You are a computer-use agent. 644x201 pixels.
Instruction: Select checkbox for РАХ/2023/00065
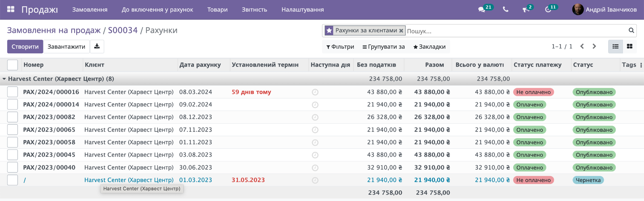click(x=13, y=130)
